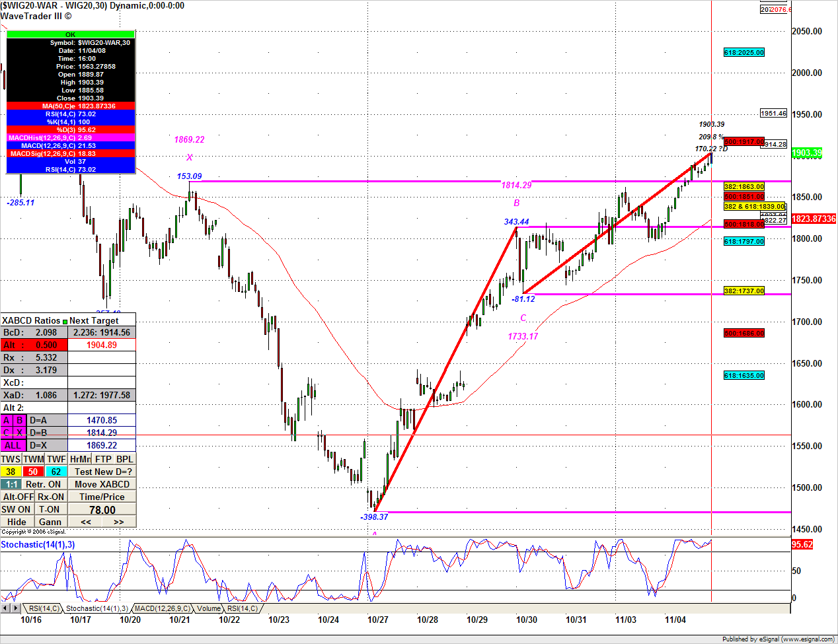
Task: Open the Gann button in panel
Action: [50, 522]
